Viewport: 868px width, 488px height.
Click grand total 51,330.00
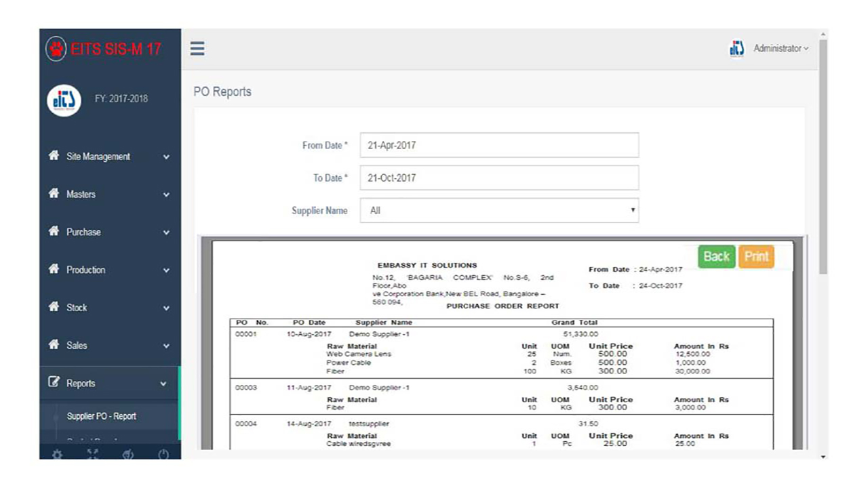click(581, 334)
